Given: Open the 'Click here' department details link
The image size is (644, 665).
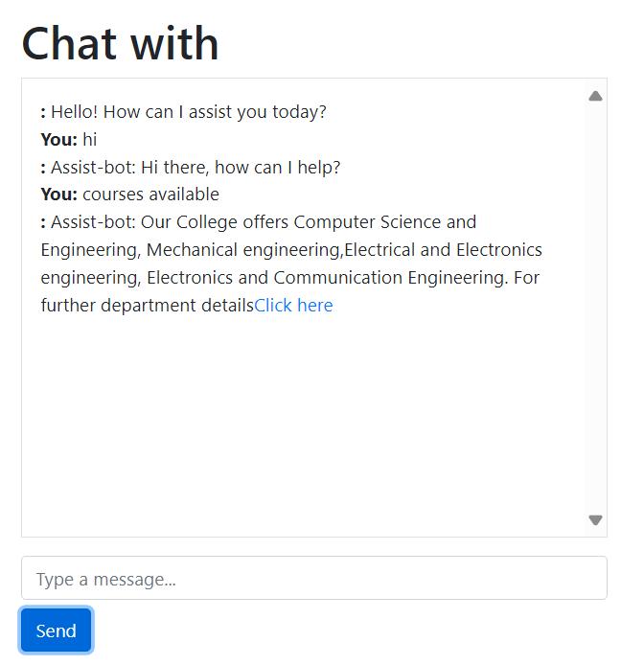Looking at the screenshot, I should coord(293,306).
